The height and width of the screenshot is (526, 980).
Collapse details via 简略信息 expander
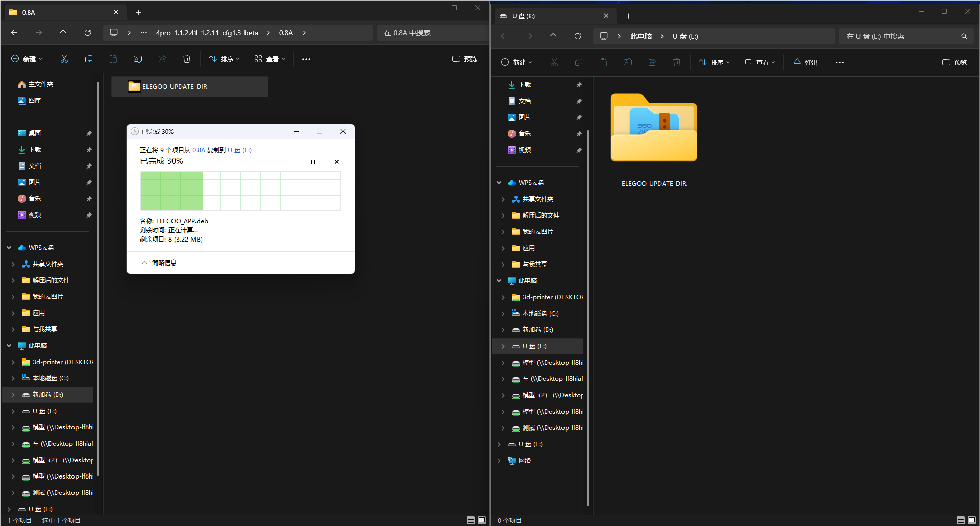(x=159, y=263)
